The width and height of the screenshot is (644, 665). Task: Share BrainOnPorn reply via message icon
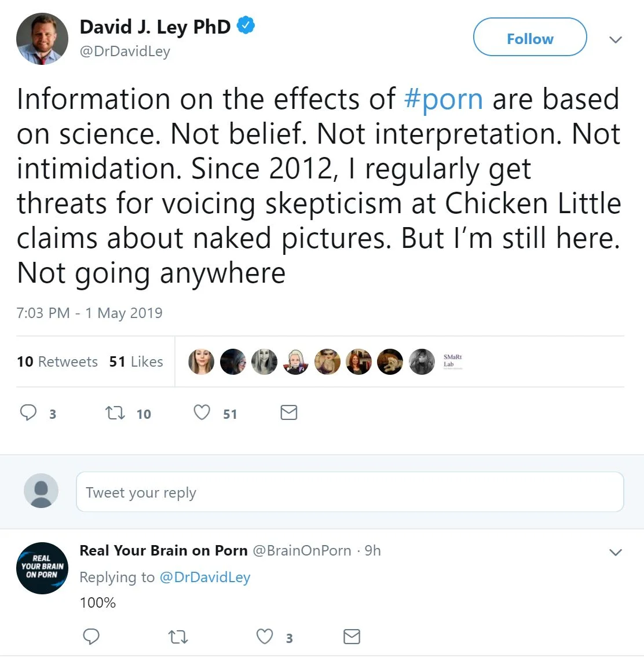(x=352, y=637)
